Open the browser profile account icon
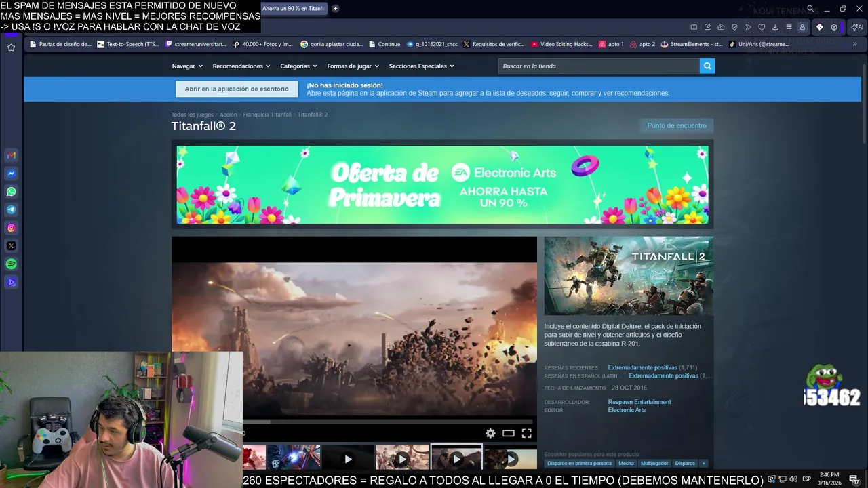 (802, 27)
